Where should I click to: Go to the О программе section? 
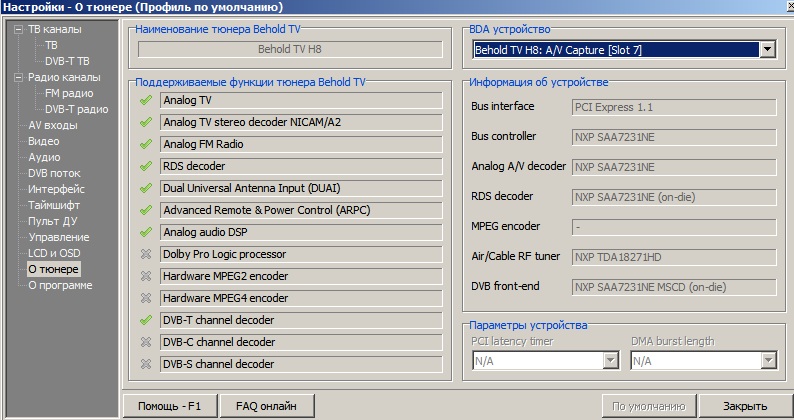coord(60,285)
